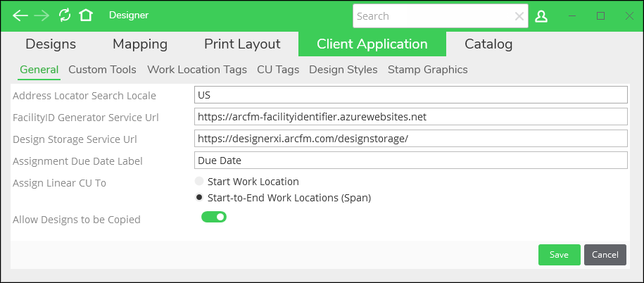The height and width of the screenshot is (283, 644).
Task: Click the Assignment Due Date Label field
Action: [x=411, y=161]
